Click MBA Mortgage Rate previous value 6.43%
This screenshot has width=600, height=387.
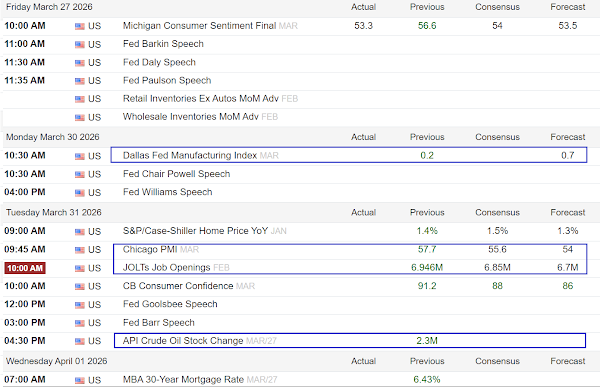click(427, 379)
